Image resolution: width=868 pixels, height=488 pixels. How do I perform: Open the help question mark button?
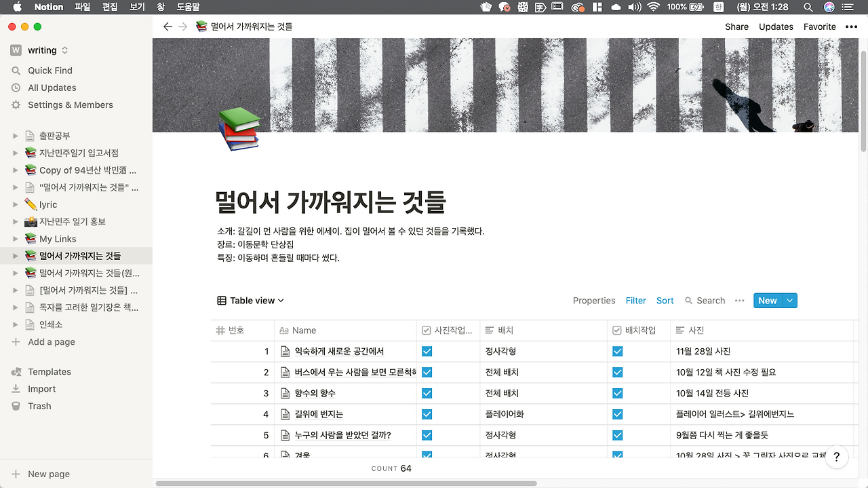[x=836, y=457]
